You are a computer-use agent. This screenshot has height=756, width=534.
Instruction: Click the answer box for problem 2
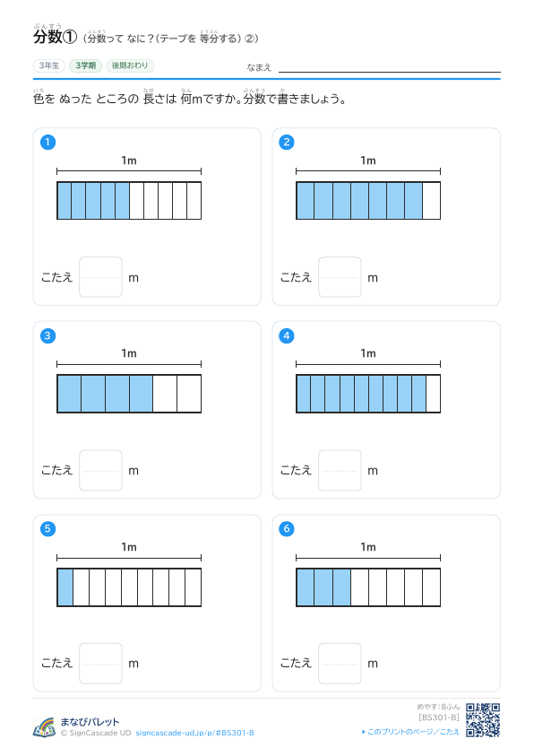click(x=340, y=277)
